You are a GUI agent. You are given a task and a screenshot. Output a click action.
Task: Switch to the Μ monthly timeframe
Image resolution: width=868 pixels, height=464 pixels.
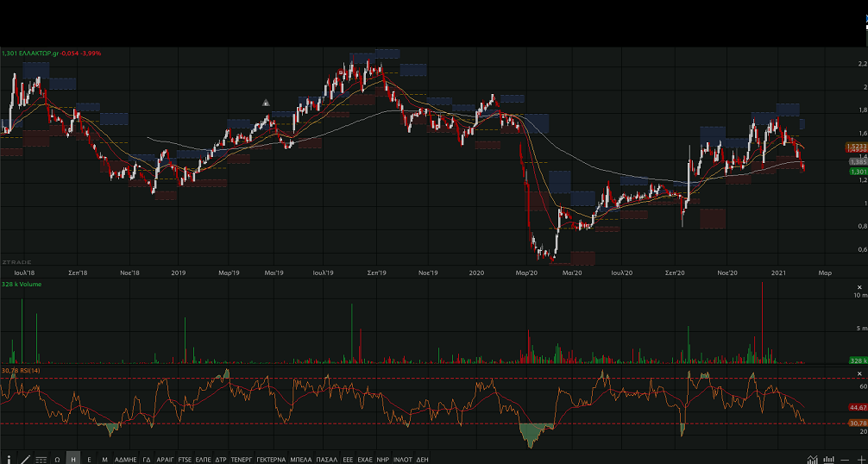pos(104,459)
